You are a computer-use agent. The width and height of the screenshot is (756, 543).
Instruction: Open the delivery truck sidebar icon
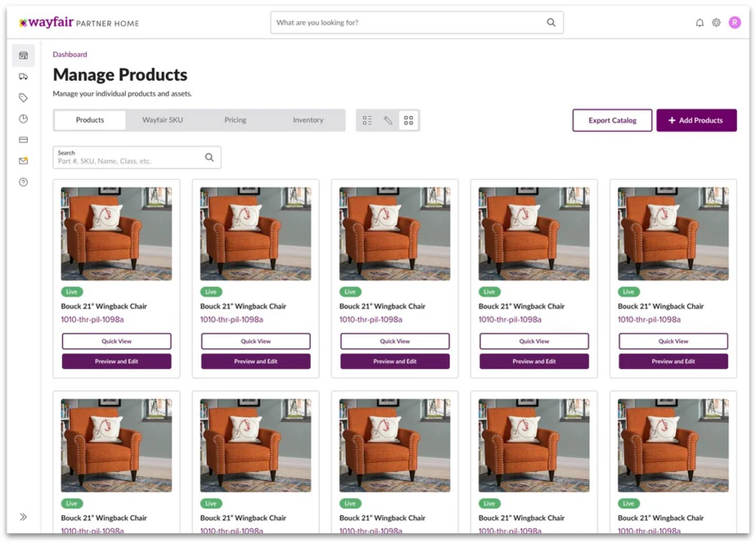pos(23,77)
